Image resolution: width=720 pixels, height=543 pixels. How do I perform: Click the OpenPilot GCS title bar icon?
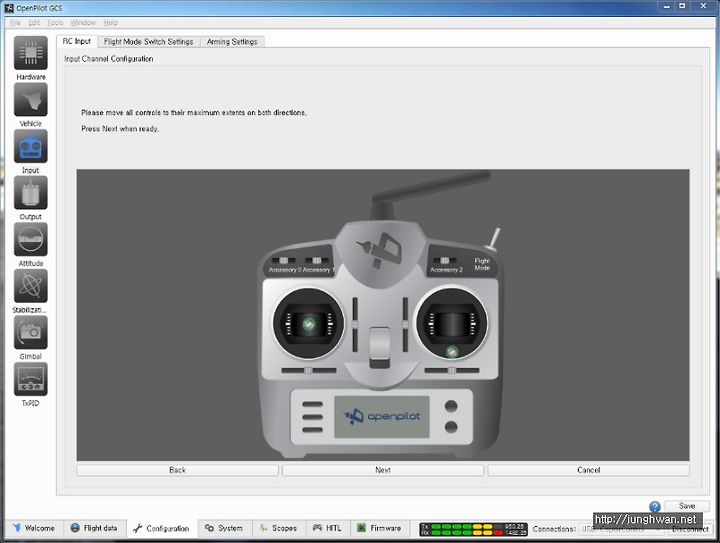click(x=9, y=7)
